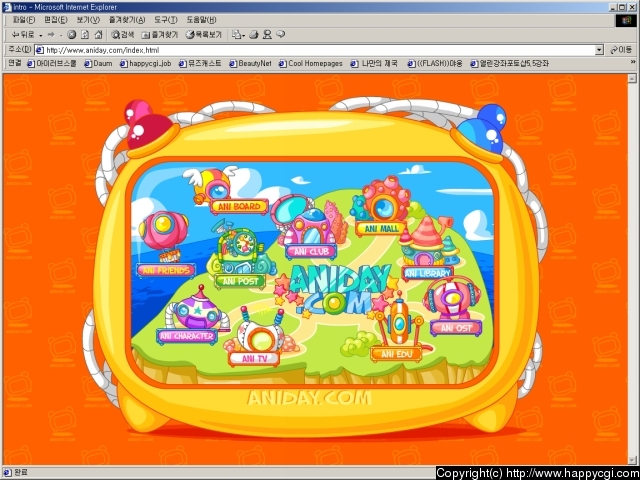This screenshot has height=480, width=640.
Task: Click the winged ANI BOARD flying building
Action: tap(211, 184)
